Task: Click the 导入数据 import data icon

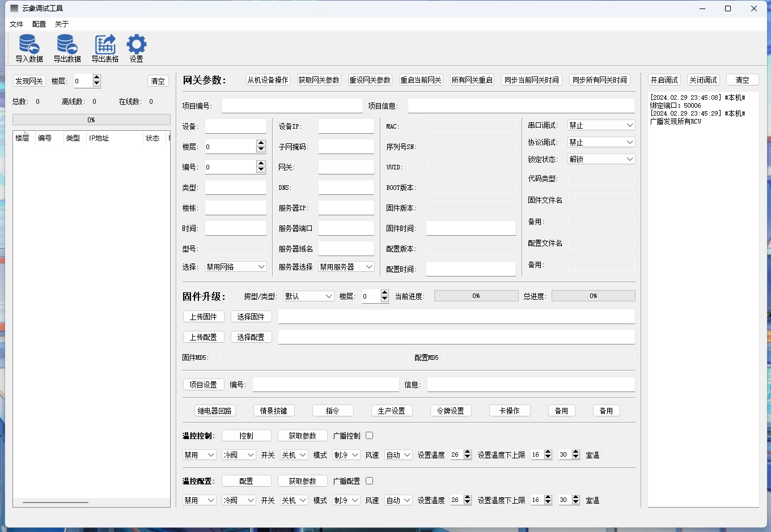Action: point(29,48)
